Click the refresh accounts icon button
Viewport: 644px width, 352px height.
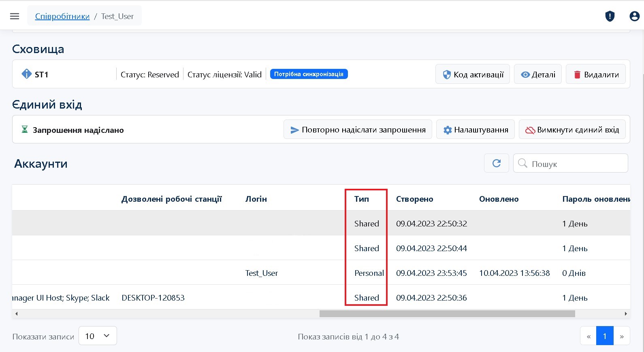[496, 163]
